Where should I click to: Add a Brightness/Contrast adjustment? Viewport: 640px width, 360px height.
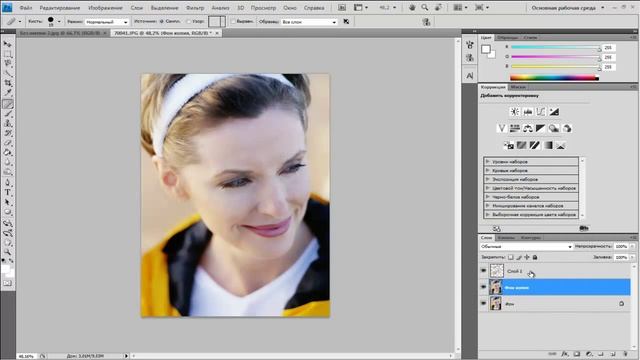click(x=515, y=111)
